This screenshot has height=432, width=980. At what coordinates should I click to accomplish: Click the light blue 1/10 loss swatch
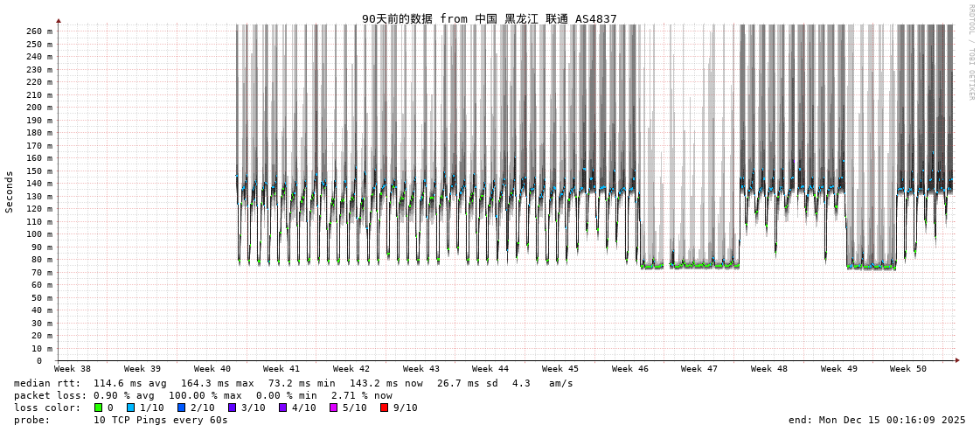tap(130, 408)
